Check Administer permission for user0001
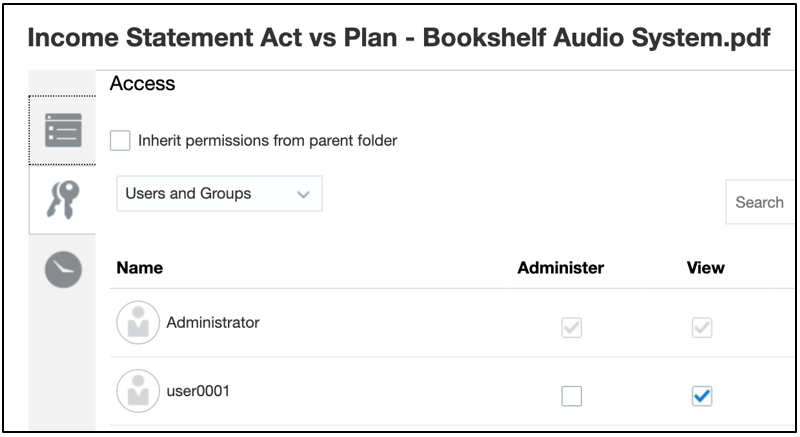800x437 pixels. point(571,396)
